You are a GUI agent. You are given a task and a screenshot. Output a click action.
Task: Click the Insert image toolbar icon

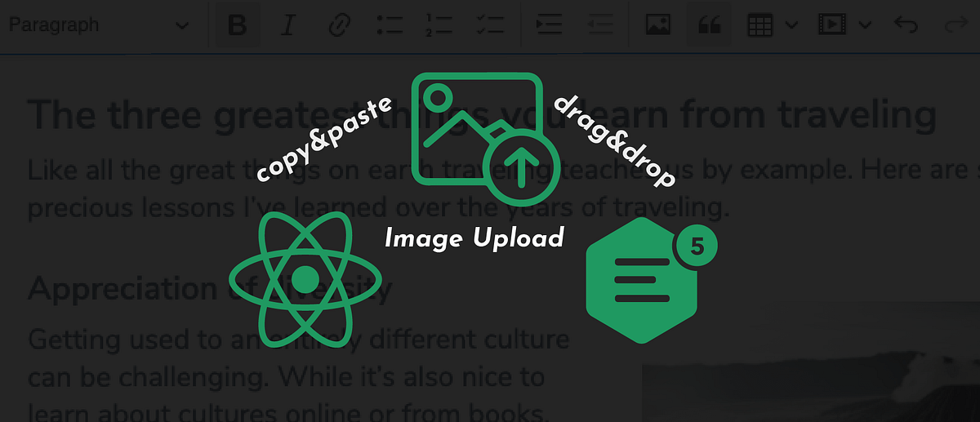click(x=658, y=25)
